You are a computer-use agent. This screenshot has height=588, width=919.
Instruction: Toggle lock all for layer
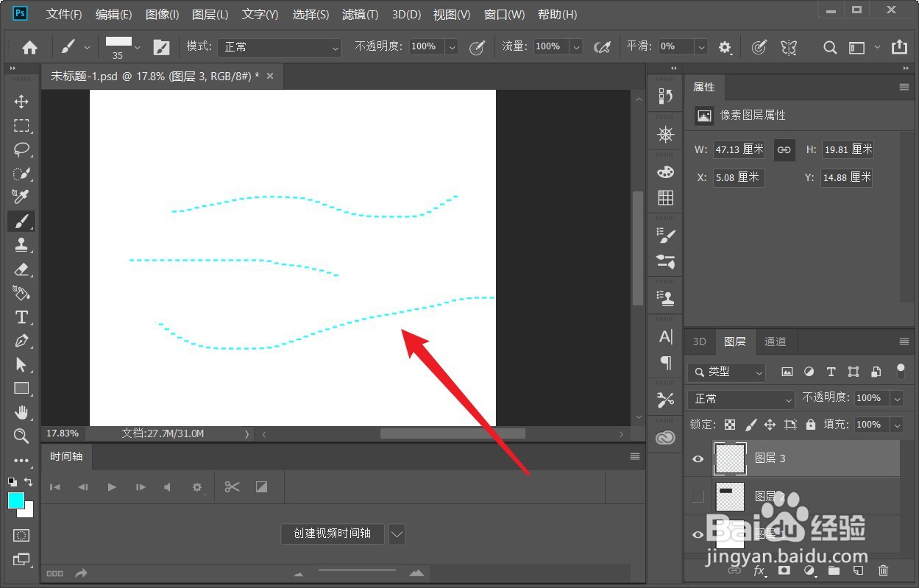[x=810, y=425]
